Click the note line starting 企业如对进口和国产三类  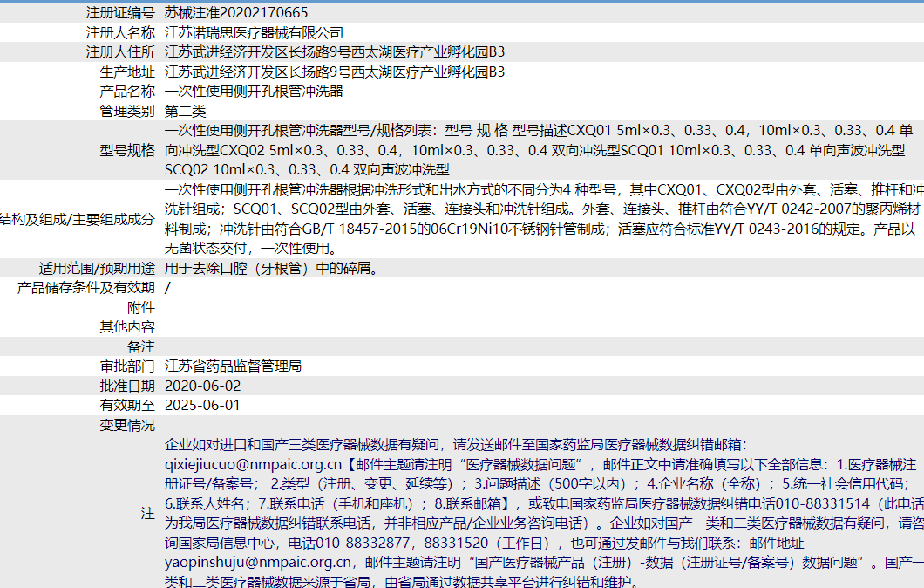click(456, 445)
